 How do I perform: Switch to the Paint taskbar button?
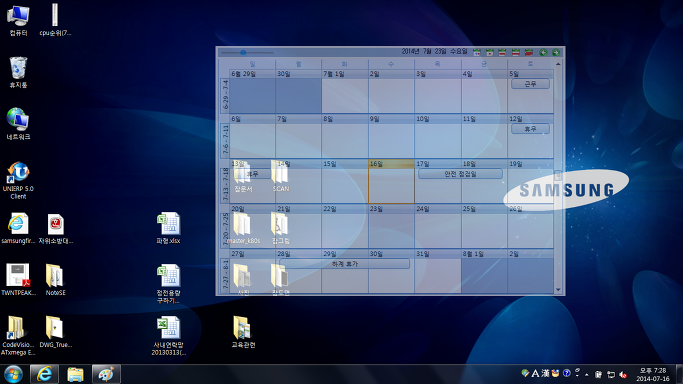pyautogui.click(x=106, y=374)
